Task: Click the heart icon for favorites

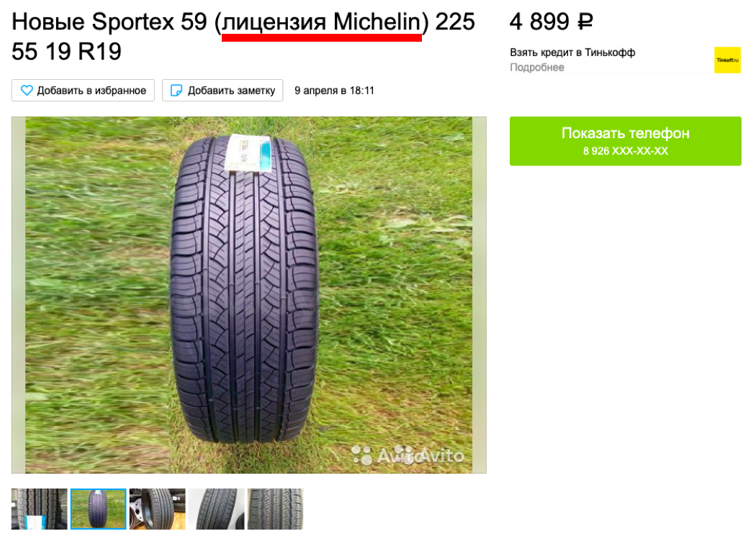Action: click(27, 90)
